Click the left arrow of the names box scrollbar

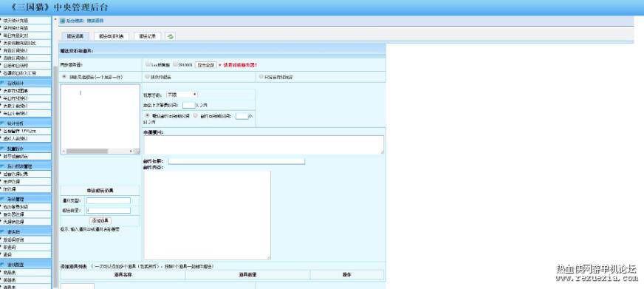(64, 151)
